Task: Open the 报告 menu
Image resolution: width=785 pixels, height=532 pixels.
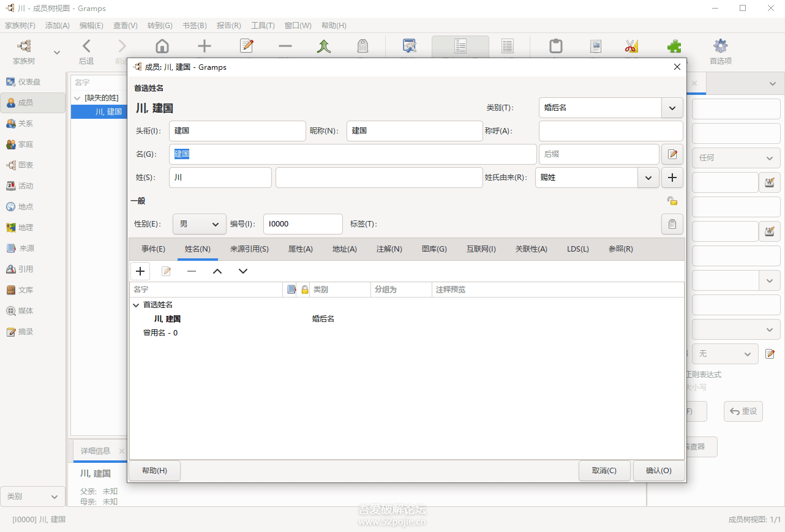Action: [228, 26]
